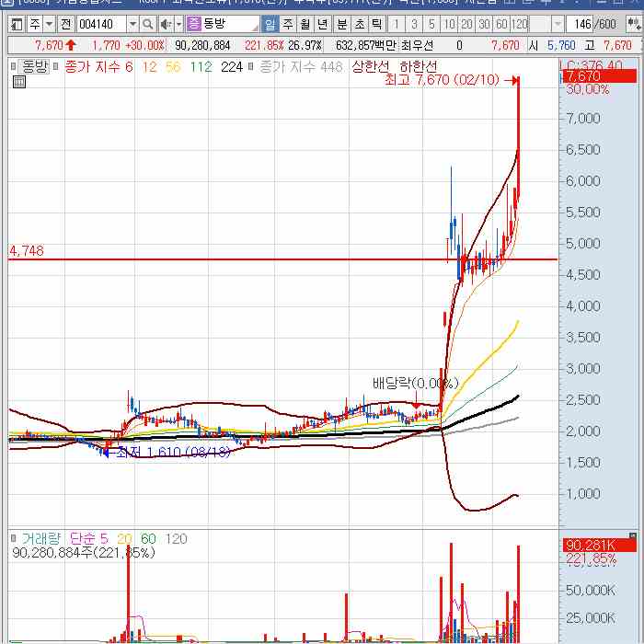Click the 전 button before stock code
Screen dimensions: 644x644
pyautogui.click(x=65, y=24)
